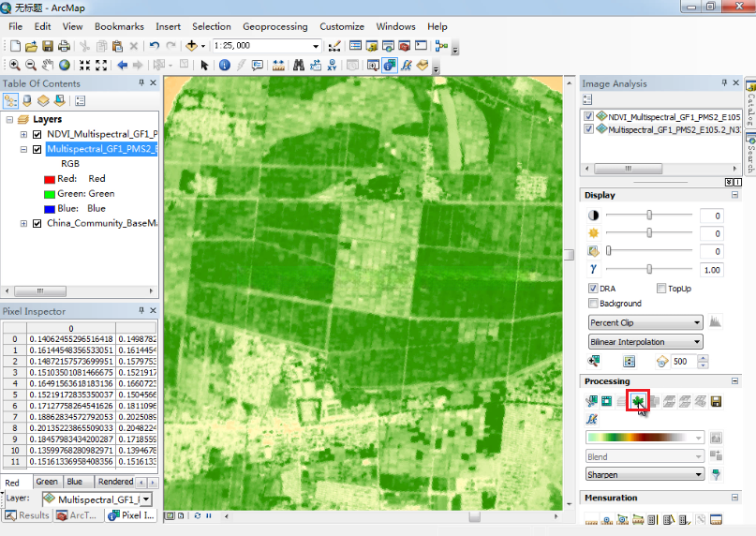The height and width of the screenshot is (536, 756).
Task: Toggle the DRA checkbox
Action: 593,289
